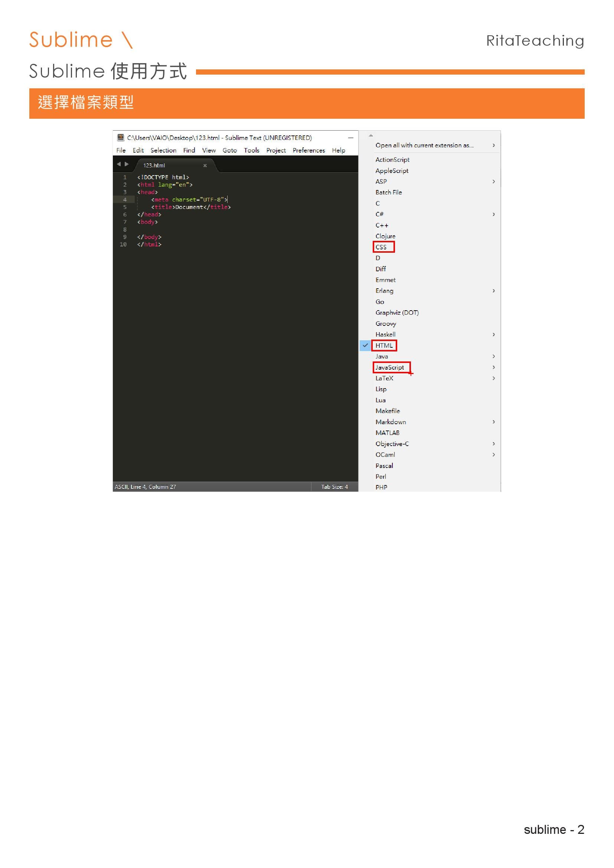Expand the JavaScript syntax submenu
Image resolution: width=614 pixels, height=868 pixels.
[493, 367]
